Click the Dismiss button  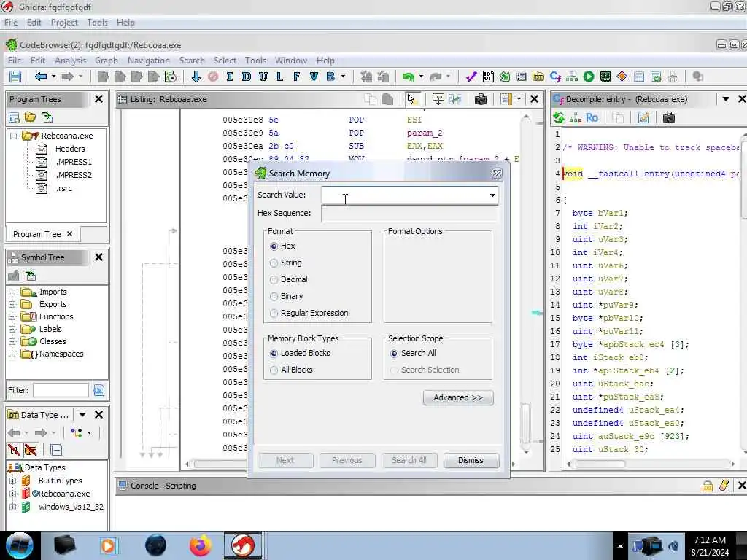click(471, 461)
